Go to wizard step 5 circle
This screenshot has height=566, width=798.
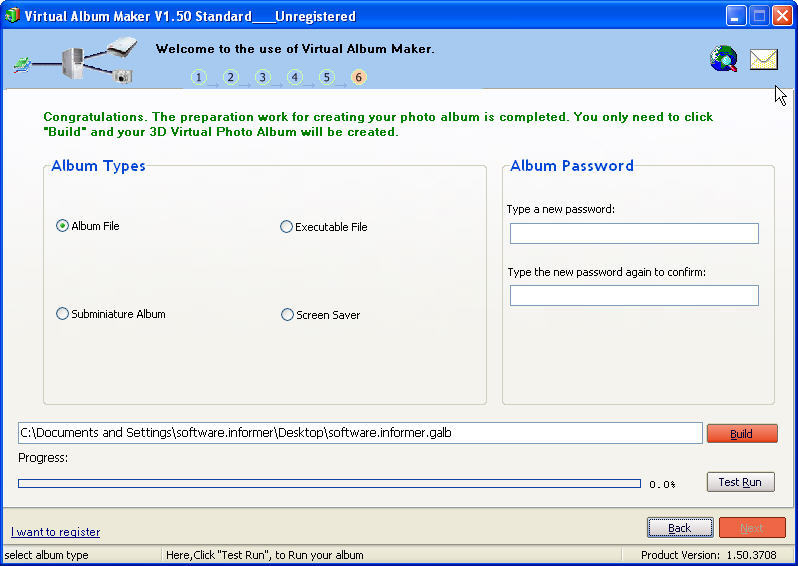pyautogui.click(x=327, y=77)
